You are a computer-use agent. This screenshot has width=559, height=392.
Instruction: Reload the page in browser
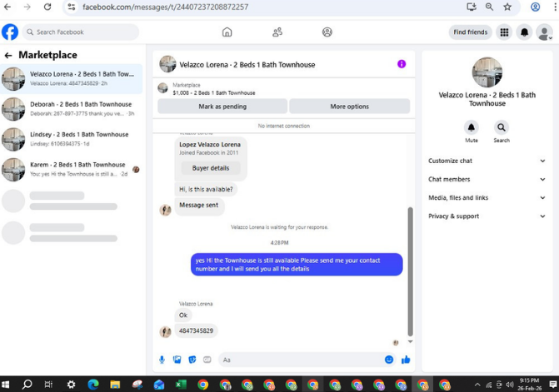[x=47, y=7]
